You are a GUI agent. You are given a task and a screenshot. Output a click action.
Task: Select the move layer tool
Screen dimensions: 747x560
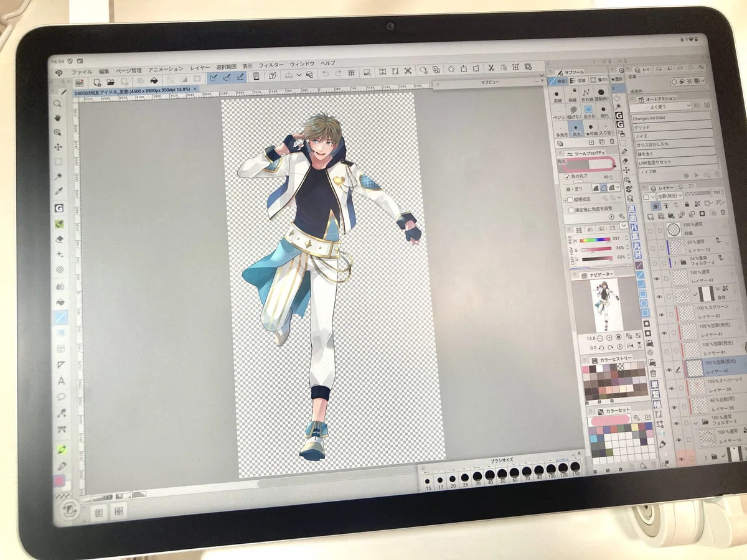click(59, 147)
